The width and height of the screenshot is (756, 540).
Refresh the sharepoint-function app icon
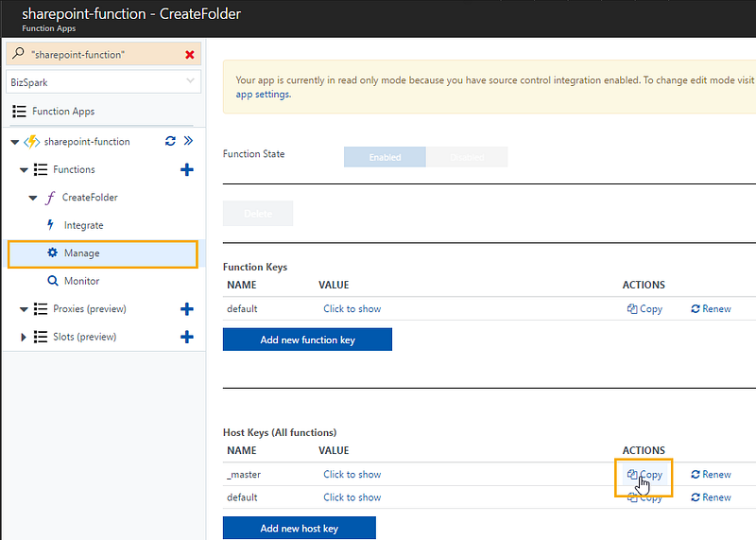170,141
